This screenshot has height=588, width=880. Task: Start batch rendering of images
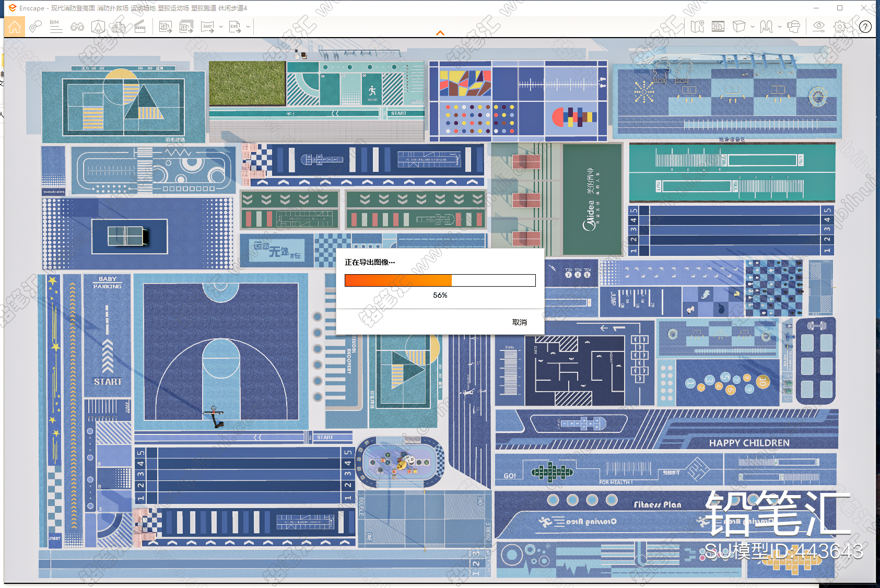pos(186,27)
